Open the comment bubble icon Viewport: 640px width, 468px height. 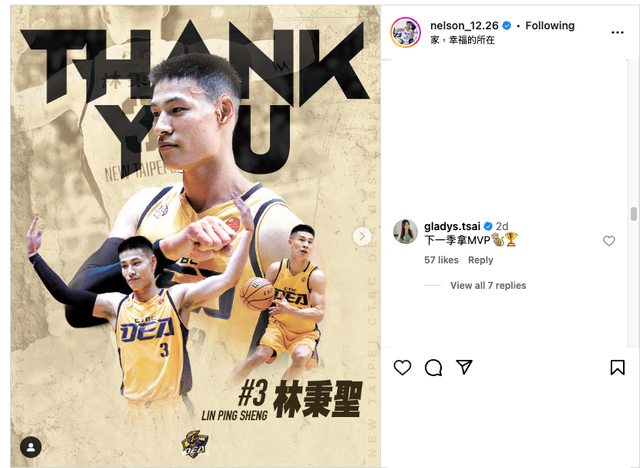(433, 367)
